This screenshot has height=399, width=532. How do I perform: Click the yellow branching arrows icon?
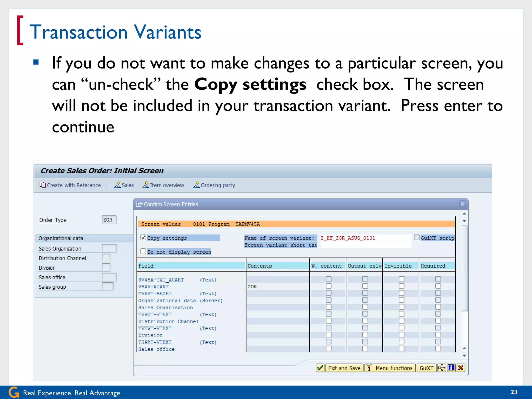coord(441,368)
